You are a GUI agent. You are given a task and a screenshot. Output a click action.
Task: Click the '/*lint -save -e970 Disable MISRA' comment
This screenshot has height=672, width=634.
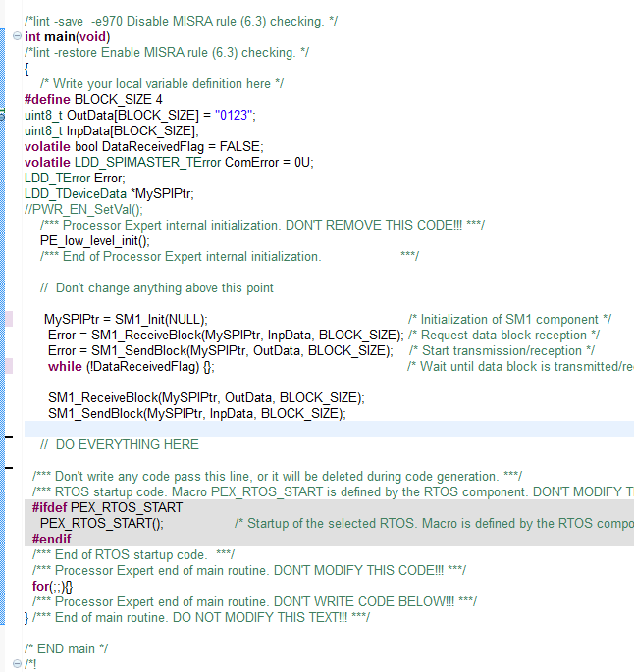pos(181,21)
